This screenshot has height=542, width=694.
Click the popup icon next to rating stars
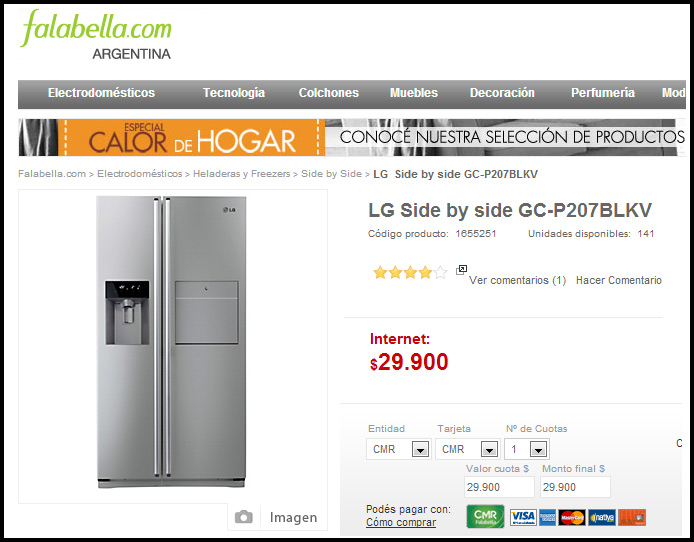click(x=461, y=269)
